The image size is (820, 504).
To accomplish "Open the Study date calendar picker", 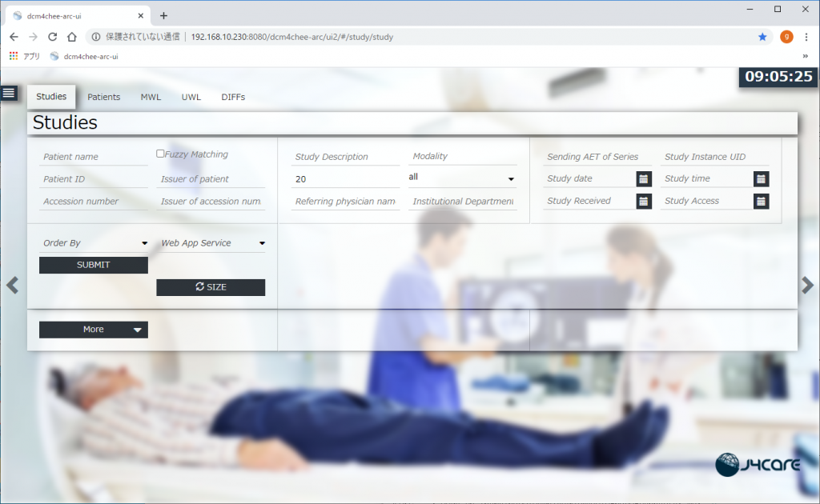I will click(x=644, y=179).
